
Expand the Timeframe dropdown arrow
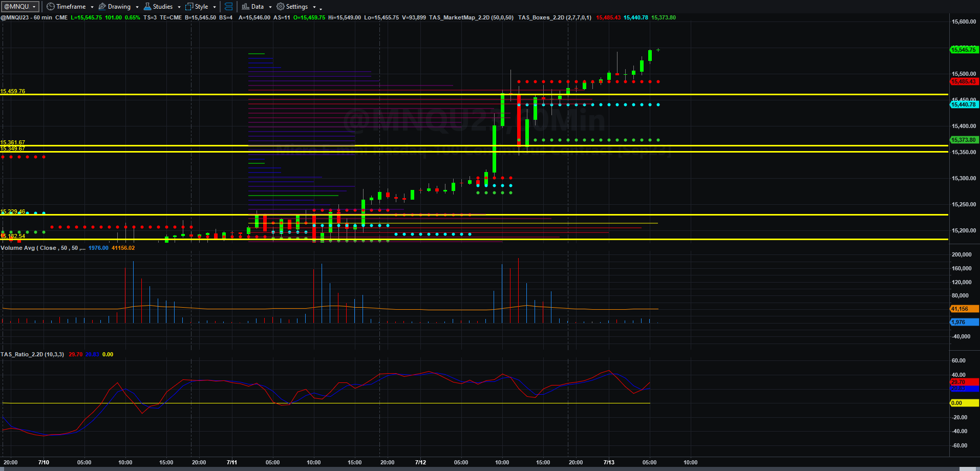click(92, 7)
